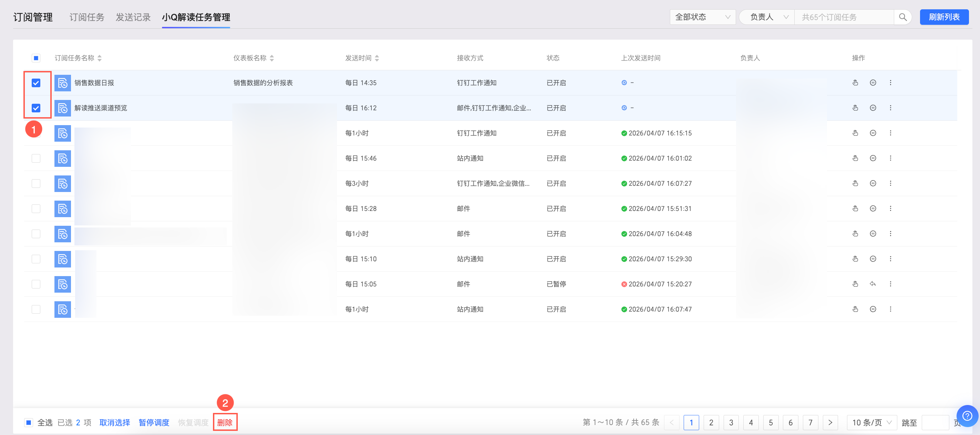Image resolution: width=980 pixels, height=435 pixels.
Task: Sort by 发送时间 column
Action: click(377, 58)
